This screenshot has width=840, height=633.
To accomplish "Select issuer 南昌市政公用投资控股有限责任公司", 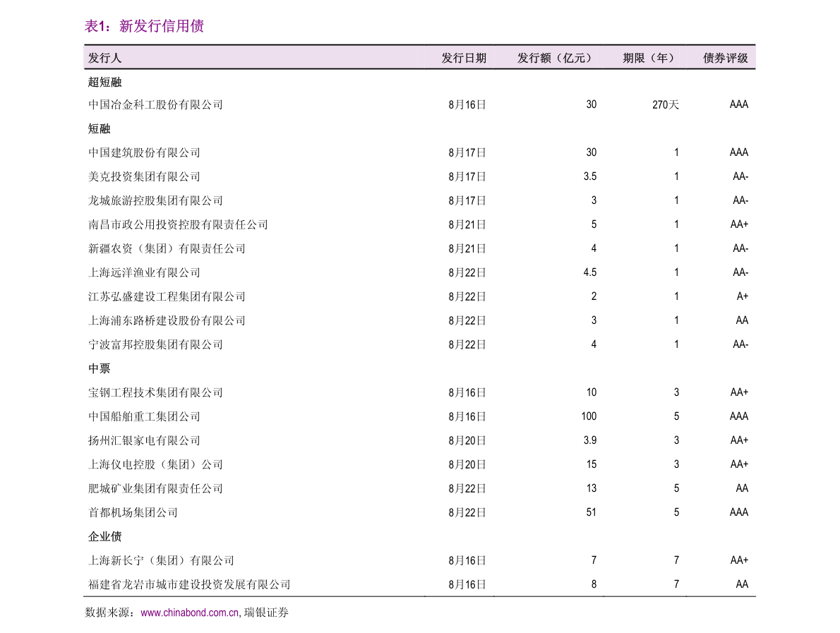I will tap(178, 224).
